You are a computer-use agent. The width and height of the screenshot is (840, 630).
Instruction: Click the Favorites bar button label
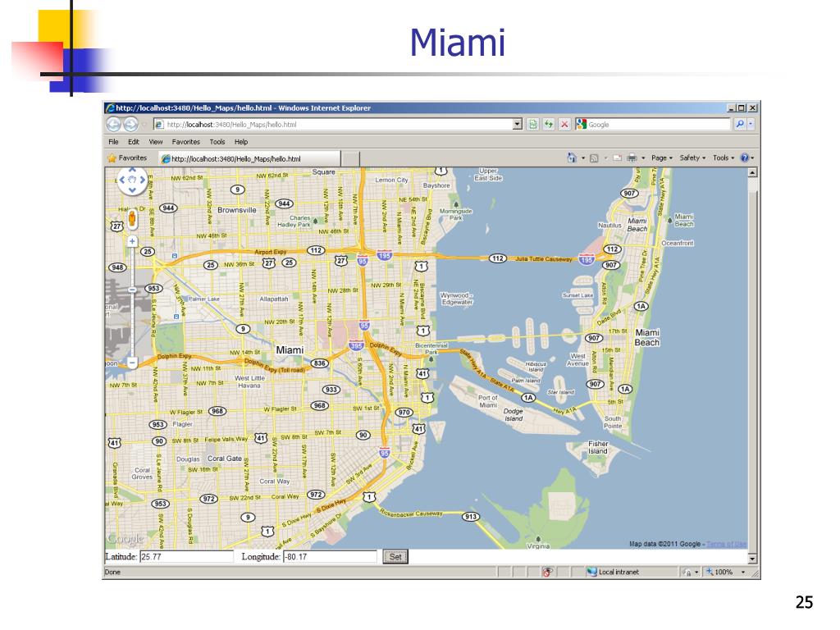tap(132, 158)
